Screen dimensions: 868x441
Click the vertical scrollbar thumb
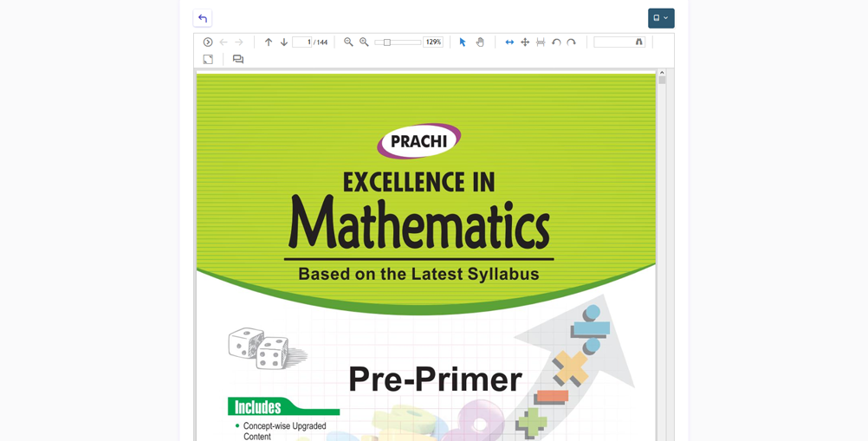click(x=662, y=81)
